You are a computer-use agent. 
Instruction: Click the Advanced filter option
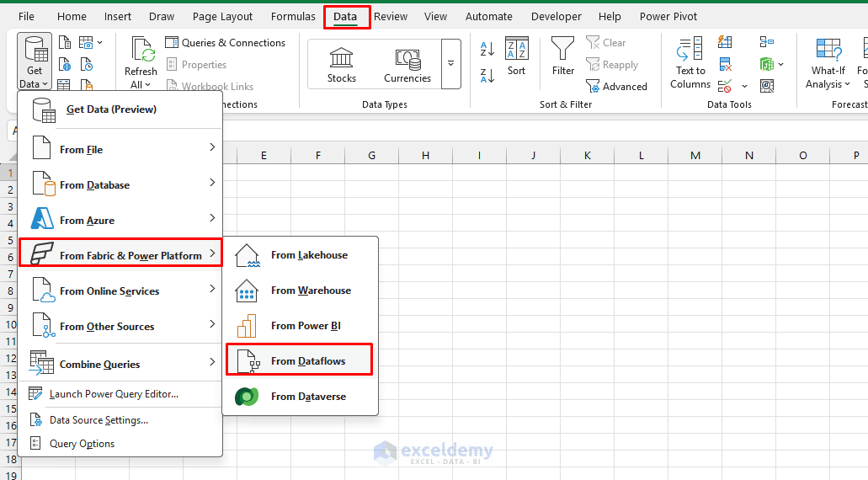coord(616,87)
